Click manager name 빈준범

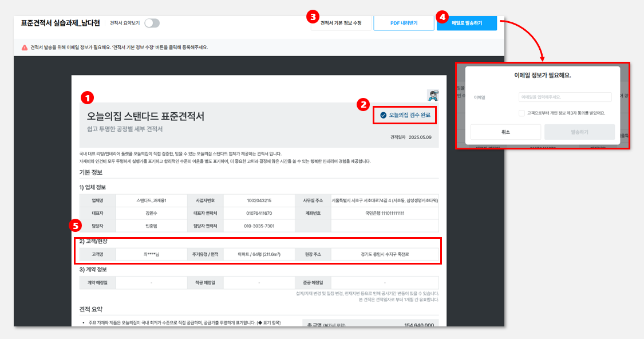click(152, 226)
